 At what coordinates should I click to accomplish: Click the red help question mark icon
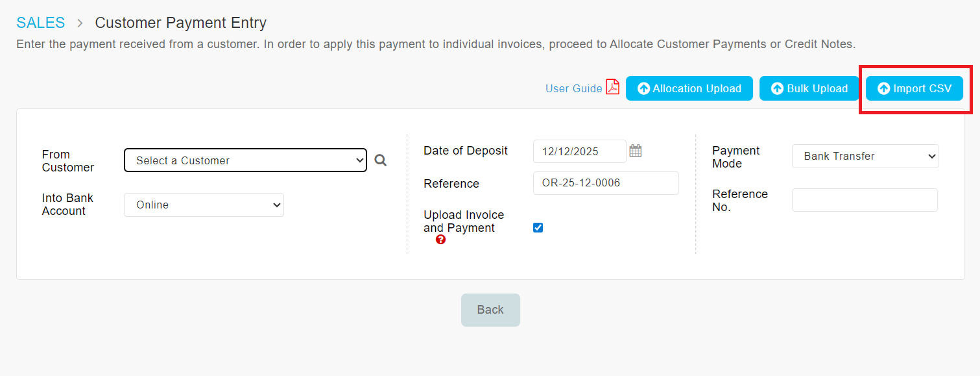coord(441,240)
